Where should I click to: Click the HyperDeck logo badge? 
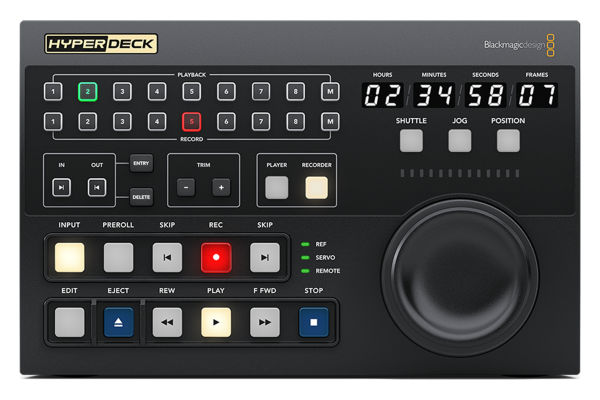101,44
